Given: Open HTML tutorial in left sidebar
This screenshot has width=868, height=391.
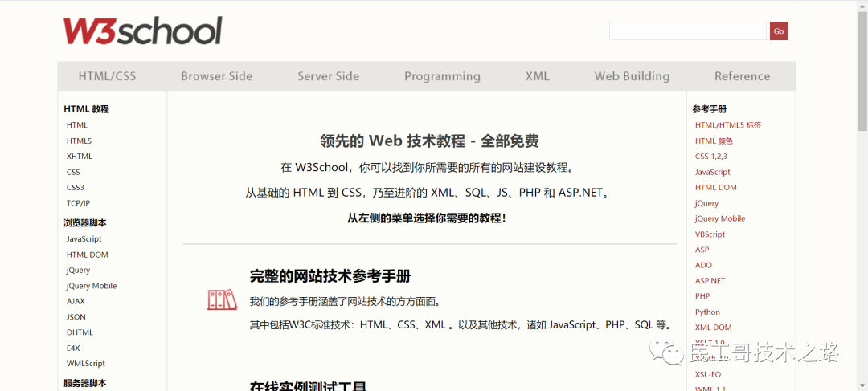Looking at the screenshot, I should click(77, 125).
